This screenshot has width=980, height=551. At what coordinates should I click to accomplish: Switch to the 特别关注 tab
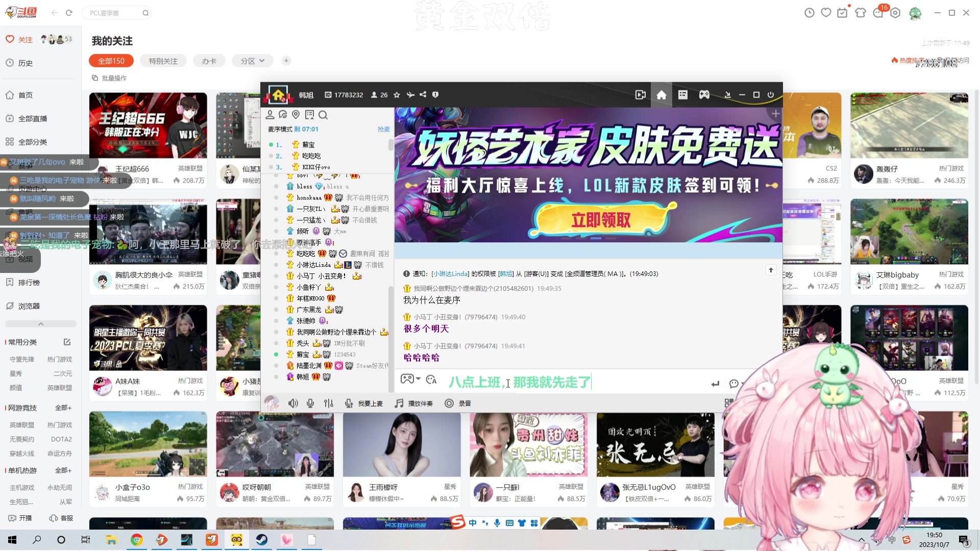[163, 60]
